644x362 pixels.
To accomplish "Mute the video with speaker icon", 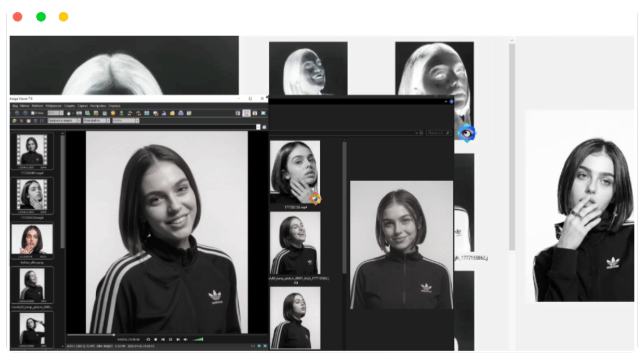I will click(x=186, y=339).
